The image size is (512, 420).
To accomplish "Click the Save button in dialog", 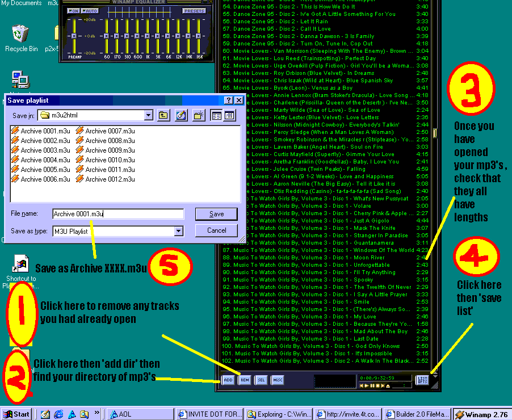I will 216,214.
